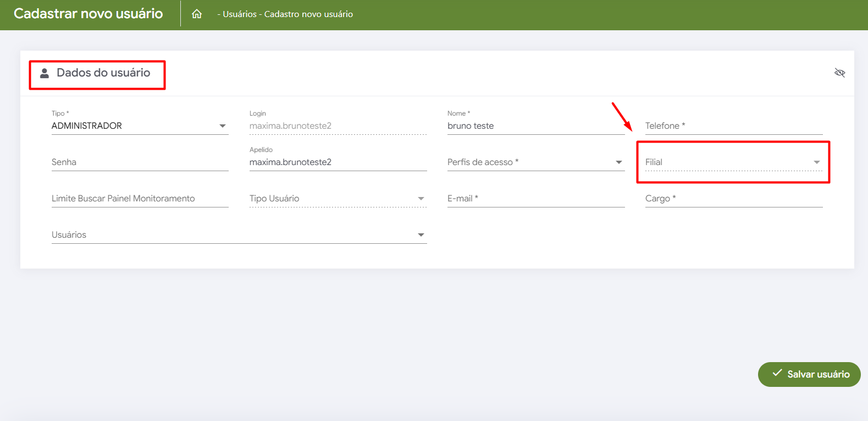Image resolution: width=868 pixels, height=421 pixels.
Task: Click the disabled Login field
Action: tap(338, 126)
